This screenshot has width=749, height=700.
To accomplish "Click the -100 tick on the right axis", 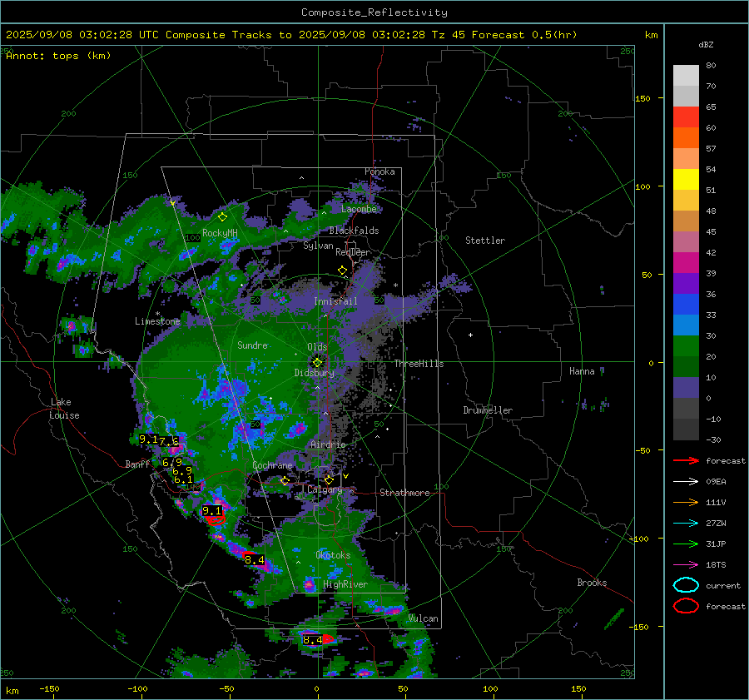I will coord(638,539).
